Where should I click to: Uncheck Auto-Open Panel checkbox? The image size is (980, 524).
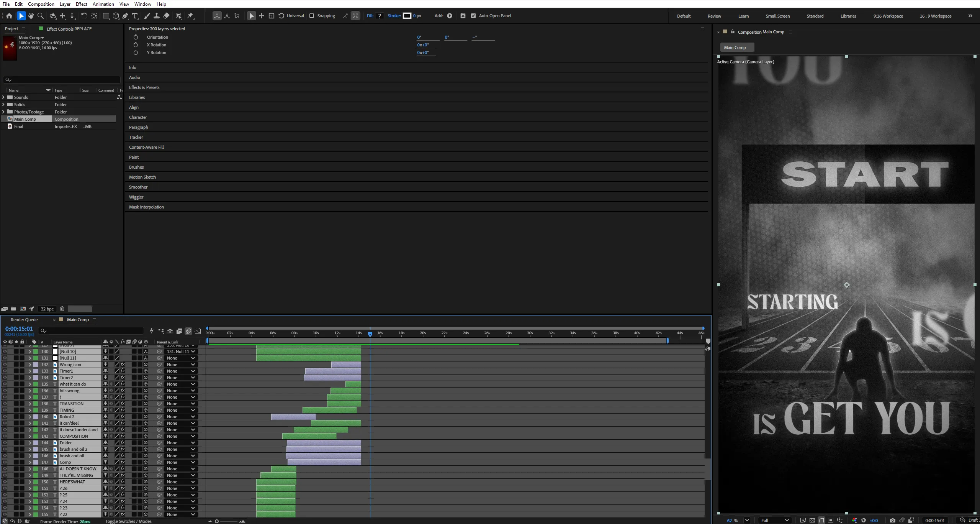click(473, 16)
